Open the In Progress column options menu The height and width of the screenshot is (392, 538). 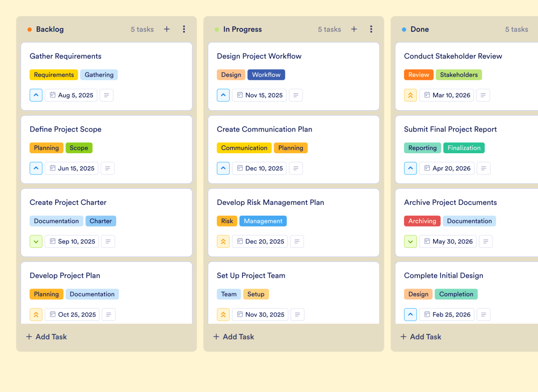371,29
